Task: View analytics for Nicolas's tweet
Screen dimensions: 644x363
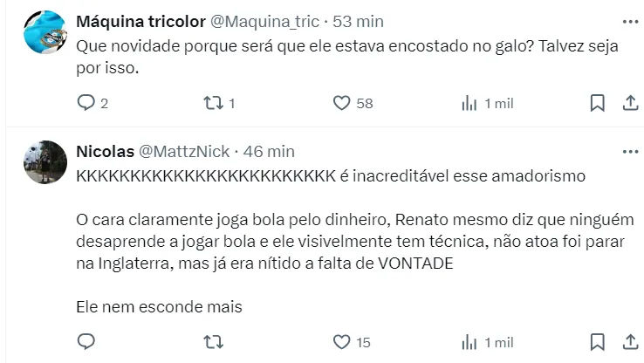Action: click(469, 341)
